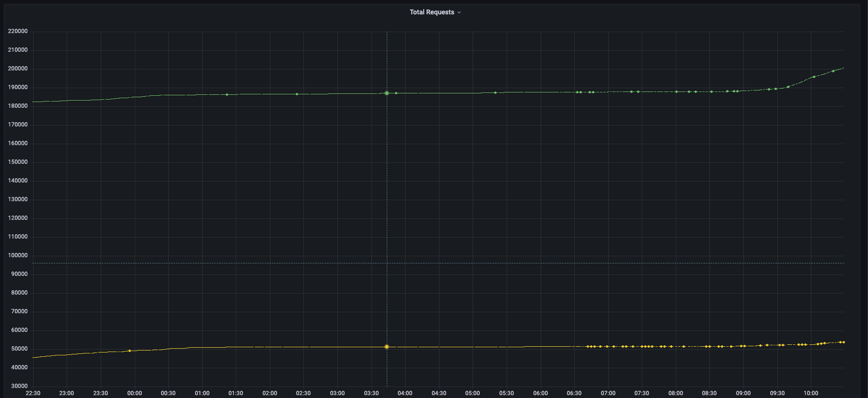Image resolution: width=868 pixels, height=398 pixels.
Task: Click the 09:00 time axis label
Action: coord(743,393)
